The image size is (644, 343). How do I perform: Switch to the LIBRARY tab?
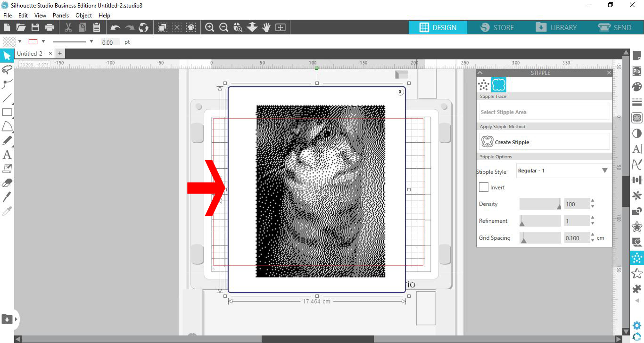coord(556,27)
